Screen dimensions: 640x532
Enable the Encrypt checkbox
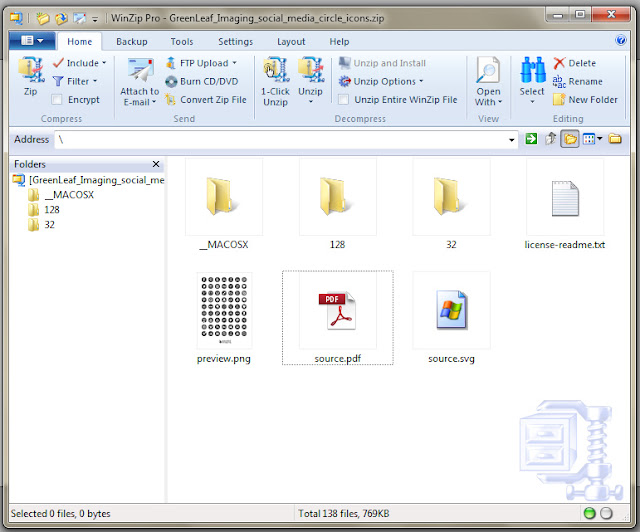click(x=57, y=100)
